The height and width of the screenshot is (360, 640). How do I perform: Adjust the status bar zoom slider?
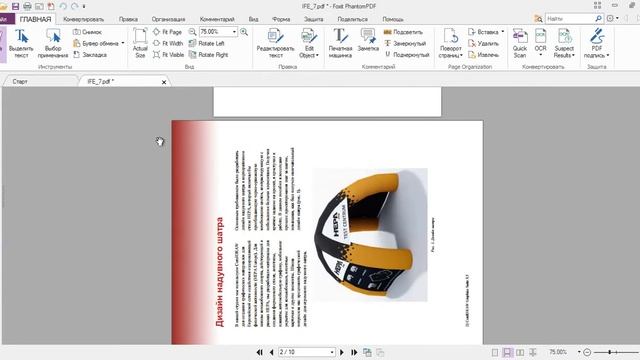pyautogui.click(x=610, y=352)
